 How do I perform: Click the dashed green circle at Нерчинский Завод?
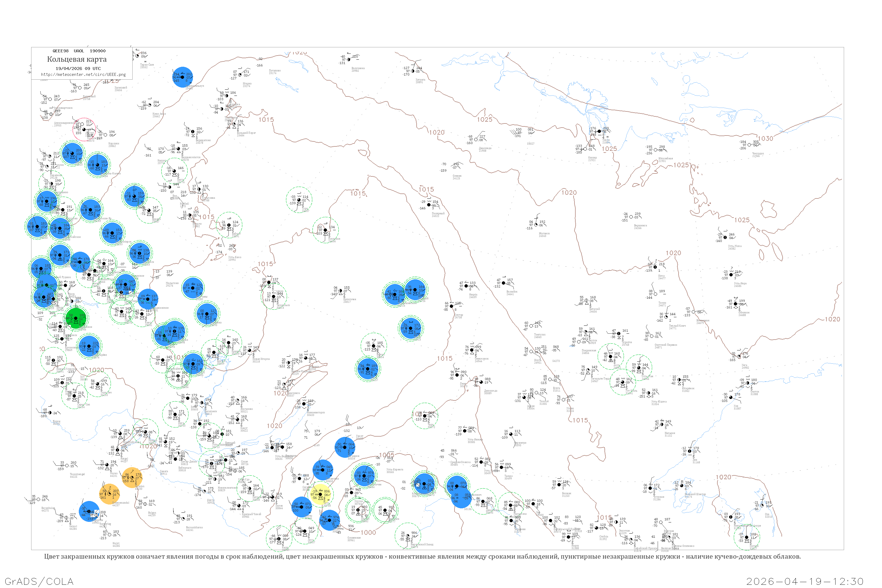pyautogui.click(x=407, y=535)
